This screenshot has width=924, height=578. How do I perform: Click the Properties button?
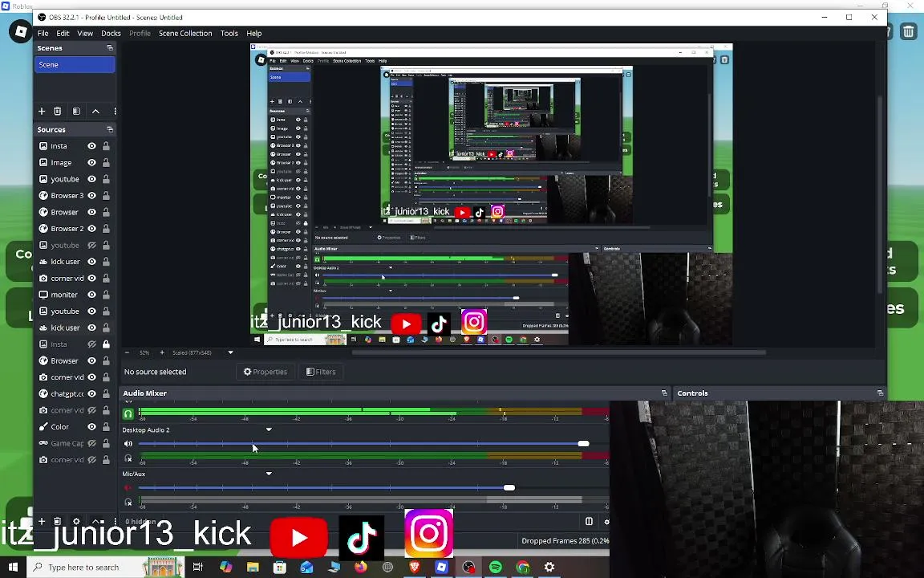tap(265, 372)
